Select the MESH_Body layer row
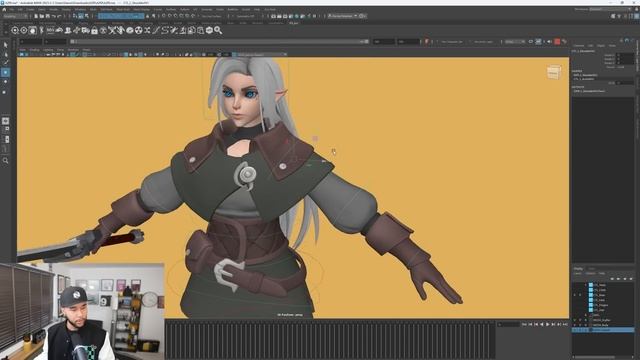 click(x=603, y=325)
